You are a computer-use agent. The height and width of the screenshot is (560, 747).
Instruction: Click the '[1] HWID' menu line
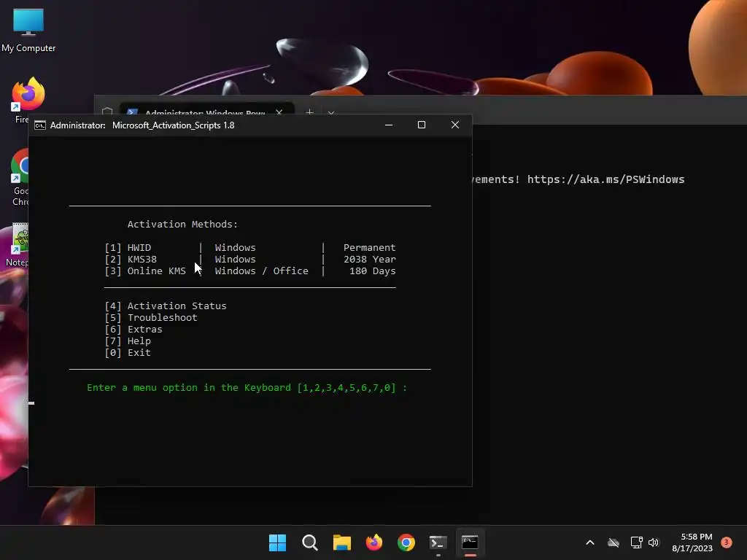point(250,248)
